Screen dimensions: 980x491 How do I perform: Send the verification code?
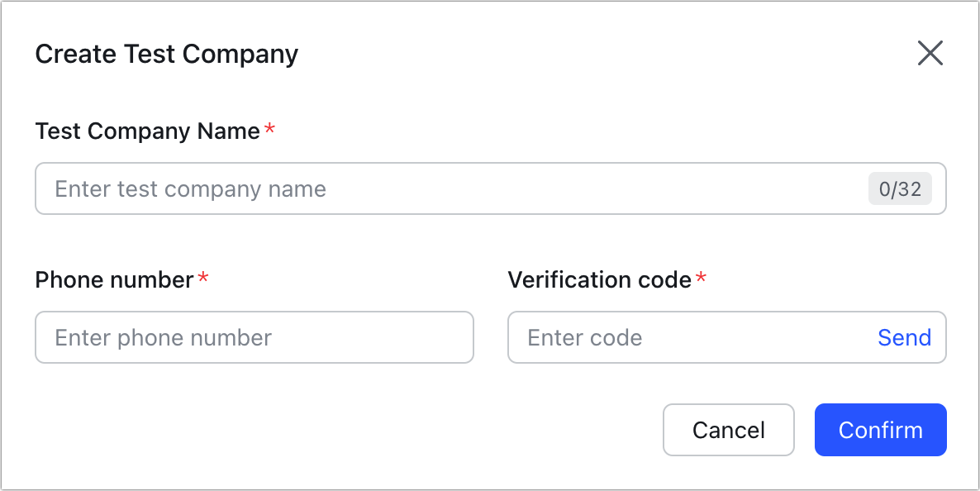click(904, 337)
